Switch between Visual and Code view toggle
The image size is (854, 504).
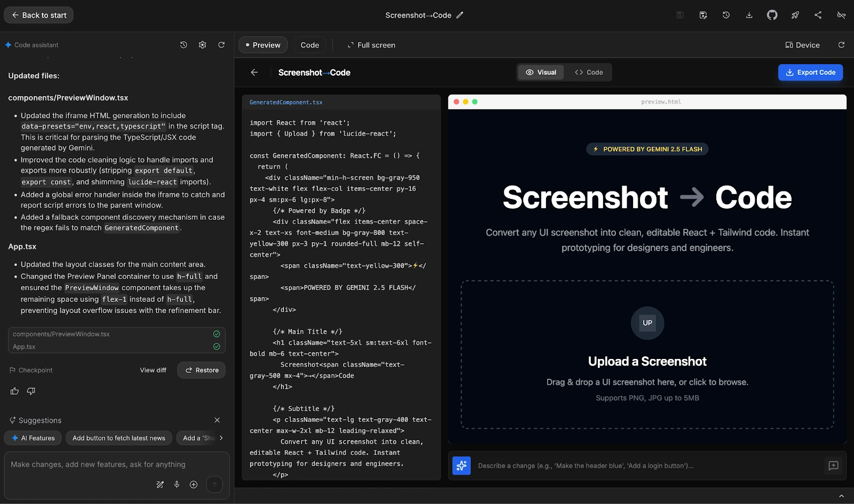(564, 72)
